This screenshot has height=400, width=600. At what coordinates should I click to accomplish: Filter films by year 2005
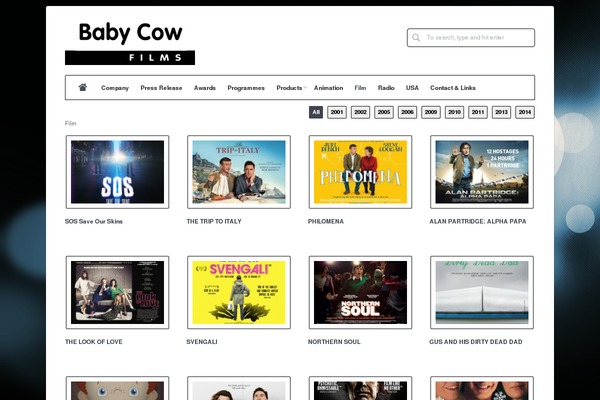pos(384,112)
